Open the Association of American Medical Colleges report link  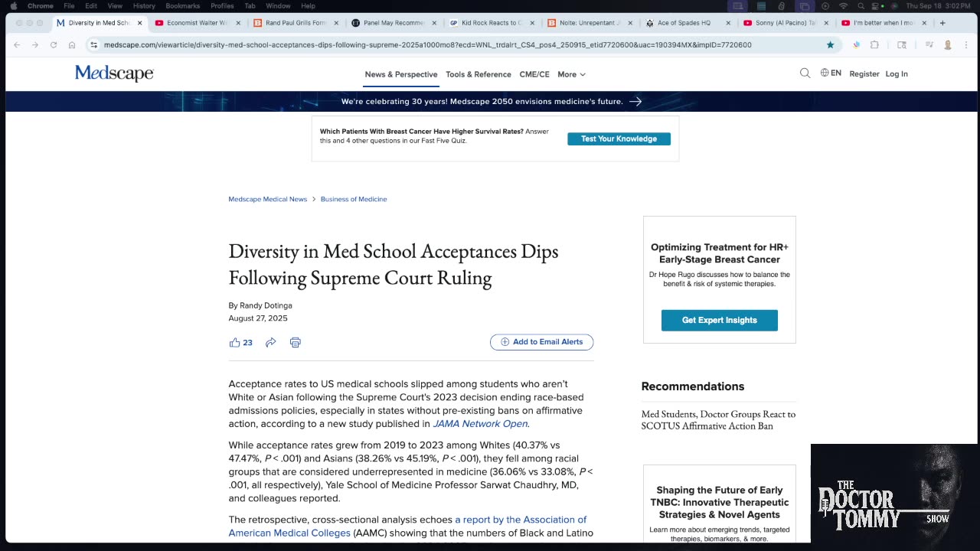pos(407,527)
